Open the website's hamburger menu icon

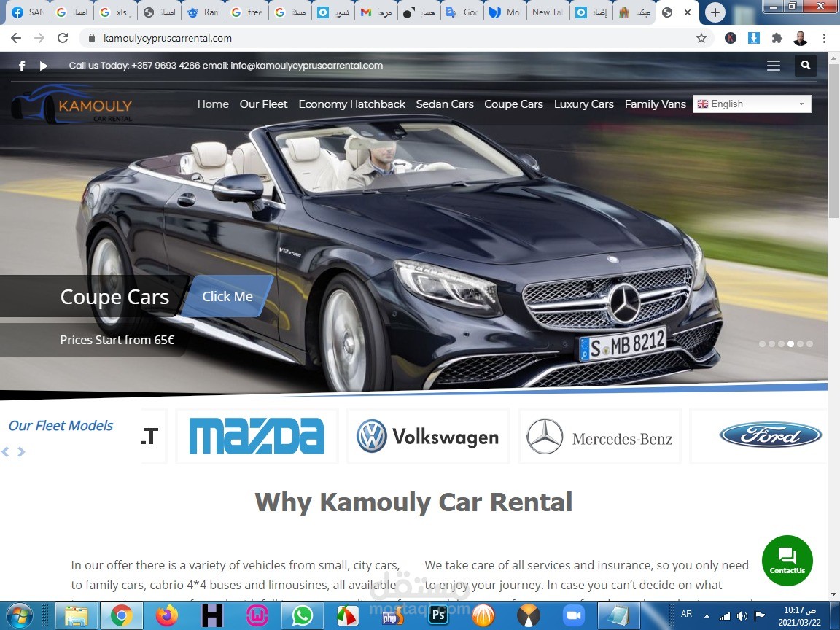(x=773, y=66)
